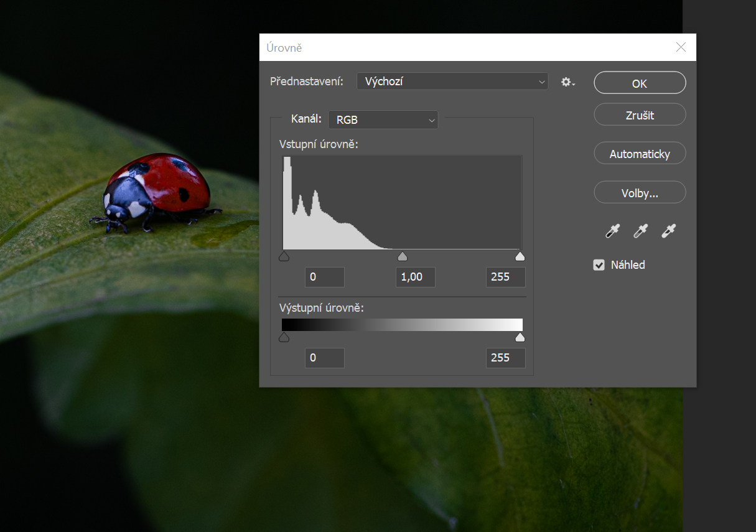Viewport: 756px width, 532px height.
Task: Grab the input shadow black slider
Action: tap(284, 256)
